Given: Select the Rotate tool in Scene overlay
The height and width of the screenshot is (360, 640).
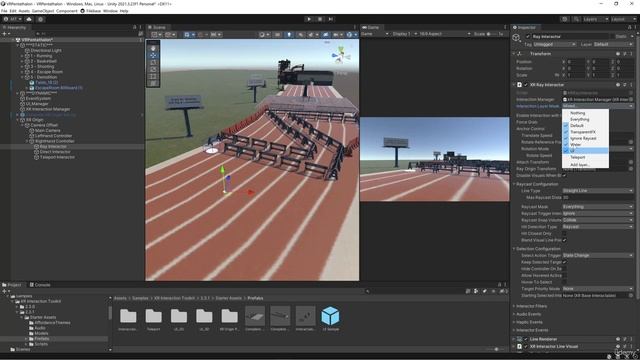Looking at the screenshot, I should pos(153,62).
